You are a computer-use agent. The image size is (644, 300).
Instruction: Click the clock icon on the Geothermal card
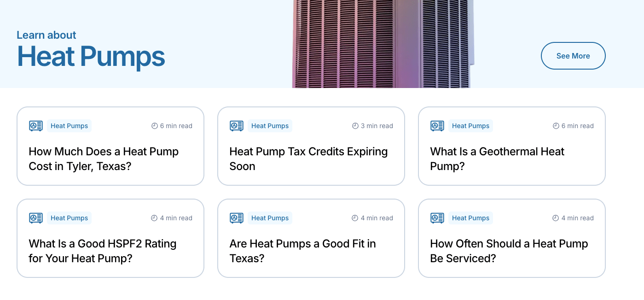[x=555, y=125]
